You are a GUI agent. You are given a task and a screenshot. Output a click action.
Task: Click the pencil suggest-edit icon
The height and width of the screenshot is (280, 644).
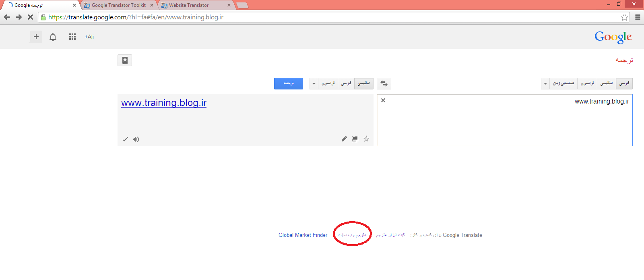click(344, 139)
